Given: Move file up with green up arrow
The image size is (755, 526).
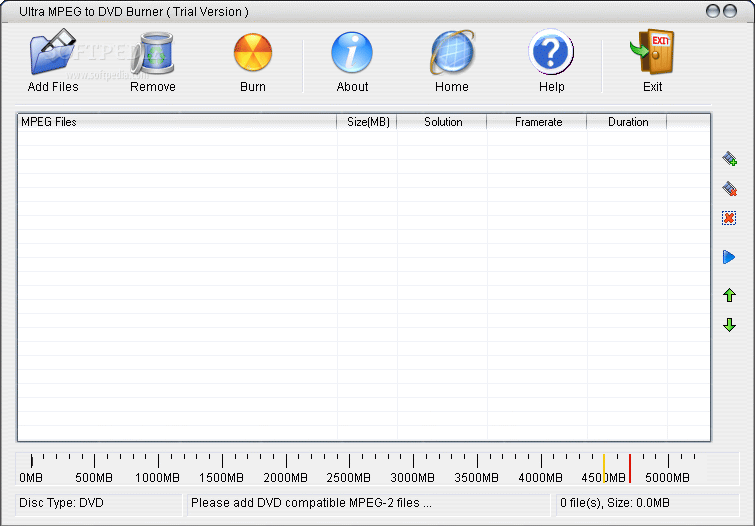Looking at the screenshot, I should click(x=729, y=295).
